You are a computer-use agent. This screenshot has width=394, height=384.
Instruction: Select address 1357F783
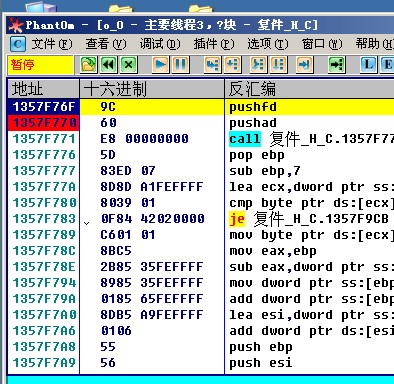point(44,219)
